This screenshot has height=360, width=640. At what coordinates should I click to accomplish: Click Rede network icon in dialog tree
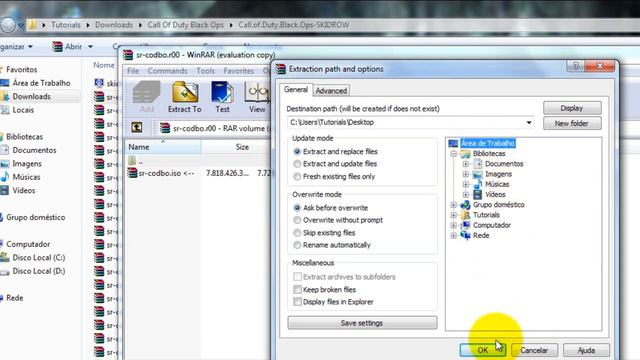[465, 235]
